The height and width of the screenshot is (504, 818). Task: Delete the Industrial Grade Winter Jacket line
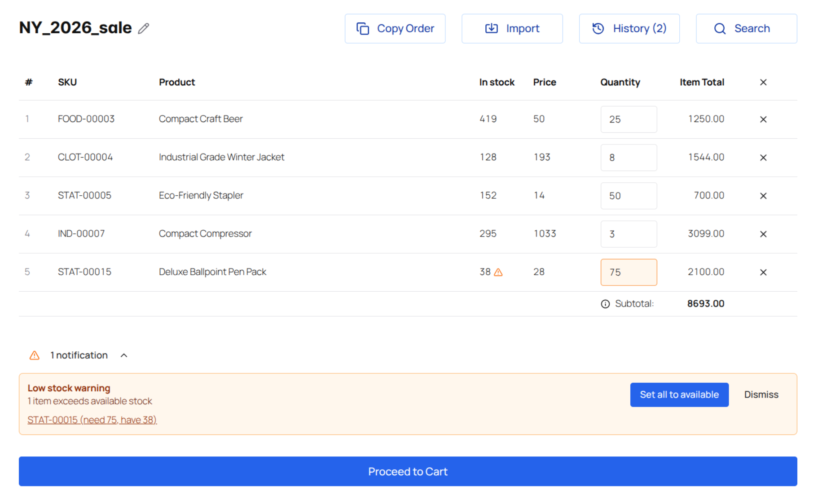(x=763, y=158)
